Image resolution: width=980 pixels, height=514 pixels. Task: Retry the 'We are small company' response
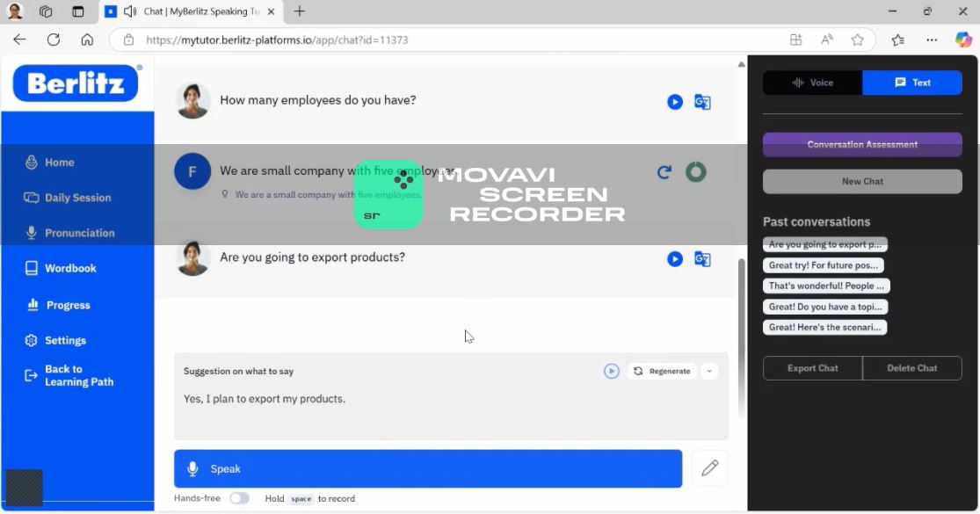click(664, 172)
